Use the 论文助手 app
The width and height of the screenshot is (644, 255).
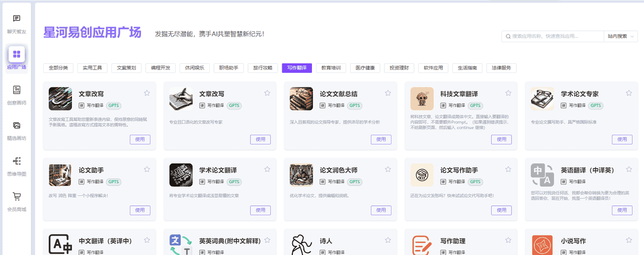pyautogui.click(x=140, y=210)
